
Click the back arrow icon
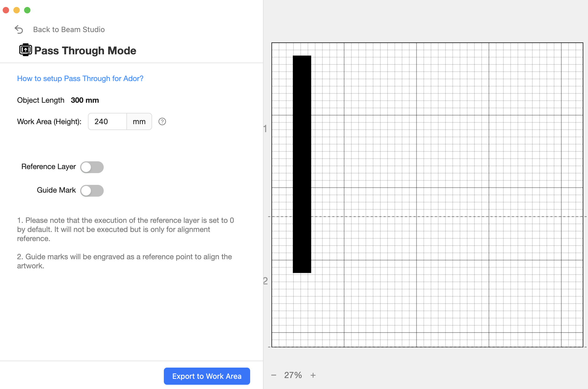tap(19, 29)
